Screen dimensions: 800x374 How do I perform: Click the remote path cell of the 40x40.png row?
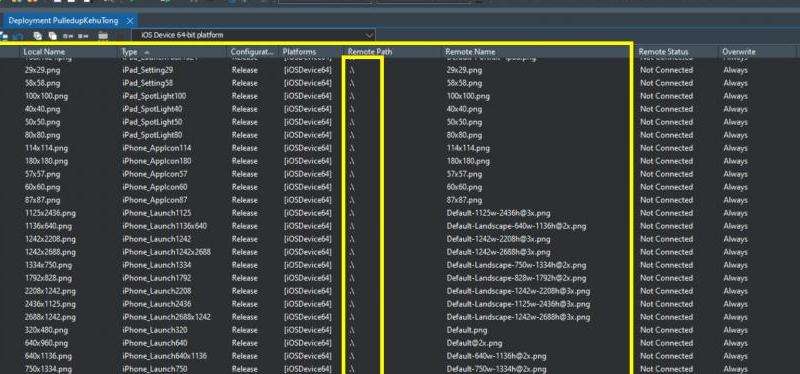tap(352, 109)
